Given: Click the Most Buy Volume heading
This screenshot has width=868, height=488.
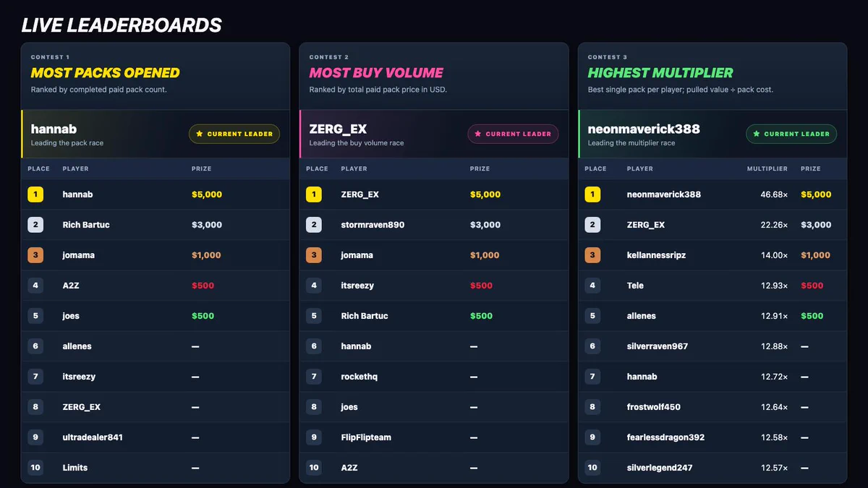Looking at the screenshot, I should [376, 73].
